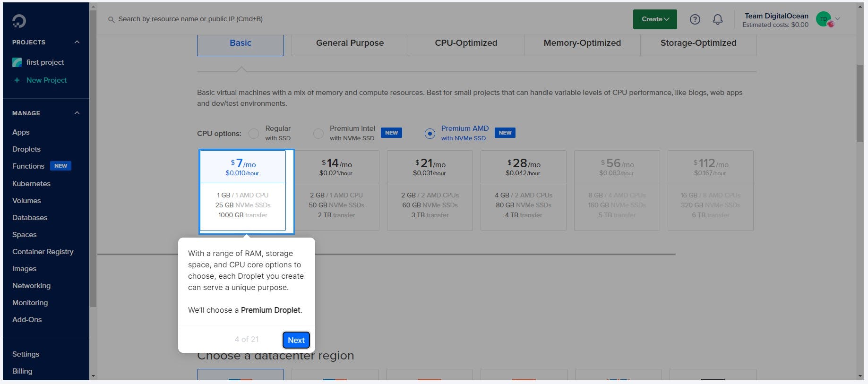
Task: Select the $21/mo droplet plan
Action: click(x=430, y=191)
